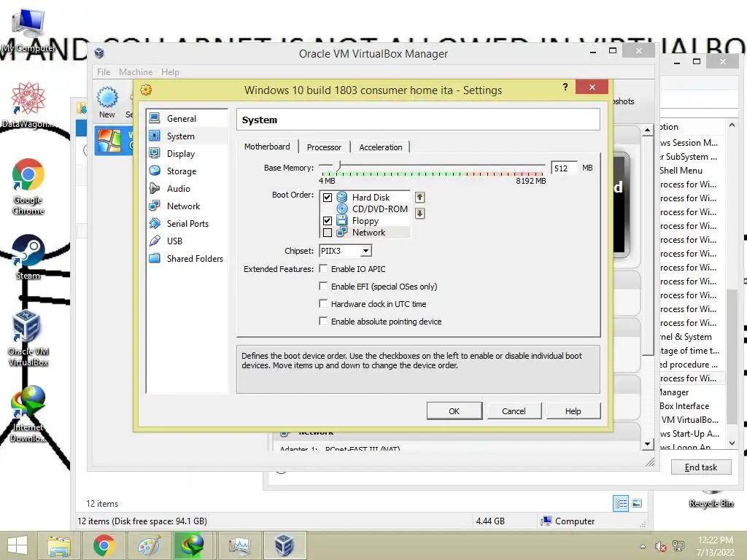Switch explorer to details view icon

tap(620, 503)
